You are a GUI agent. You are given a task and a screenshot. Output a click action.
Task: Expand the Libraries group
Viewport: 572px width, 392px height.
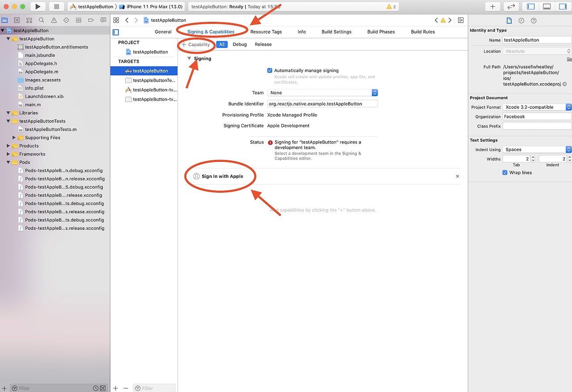click(8, 113)
